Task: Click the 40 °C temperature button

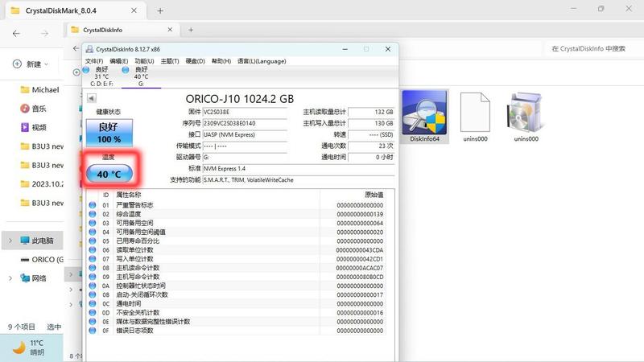Action: coord(109,174)
